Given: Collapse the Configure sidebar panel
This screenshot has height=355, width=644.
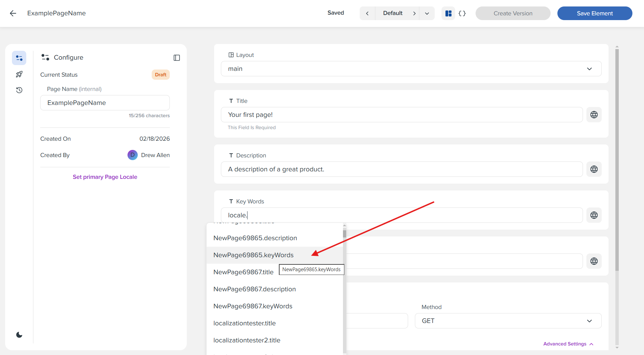Looking at the screenshot, I should 177,58.
